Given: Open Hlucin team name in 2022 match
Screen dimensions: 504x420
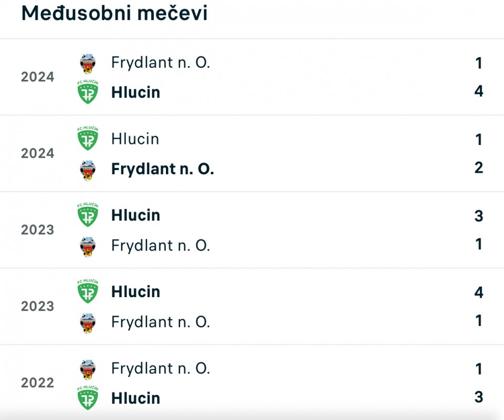Looking at the screenshot, I should [x=135, y=398].
